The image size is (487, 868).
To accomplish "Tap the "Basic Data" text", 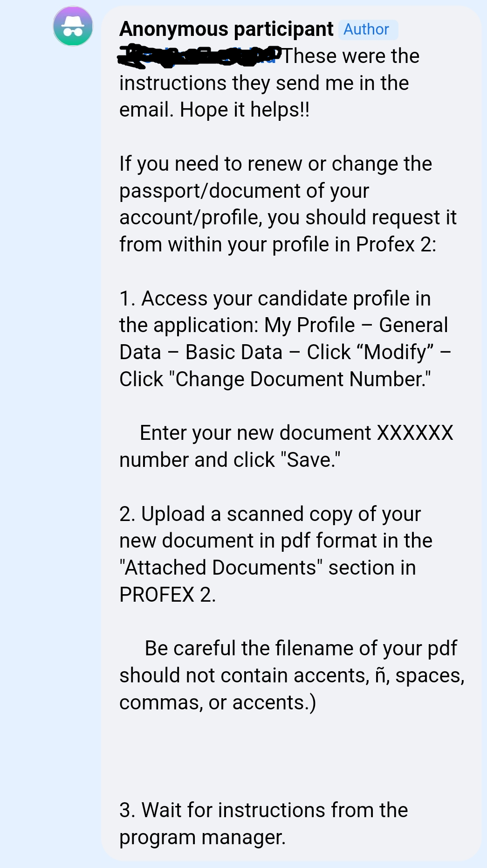I will coord(233,352).
